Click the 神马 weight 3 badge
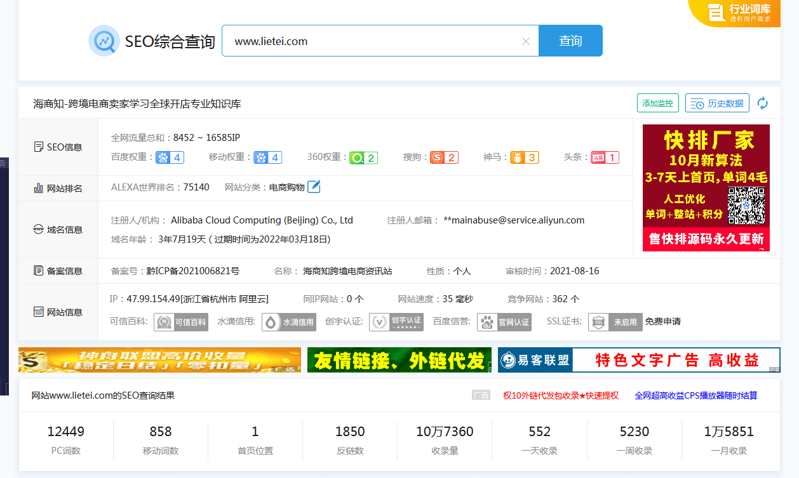The image size is (799, 478). (x=524, y=157)
